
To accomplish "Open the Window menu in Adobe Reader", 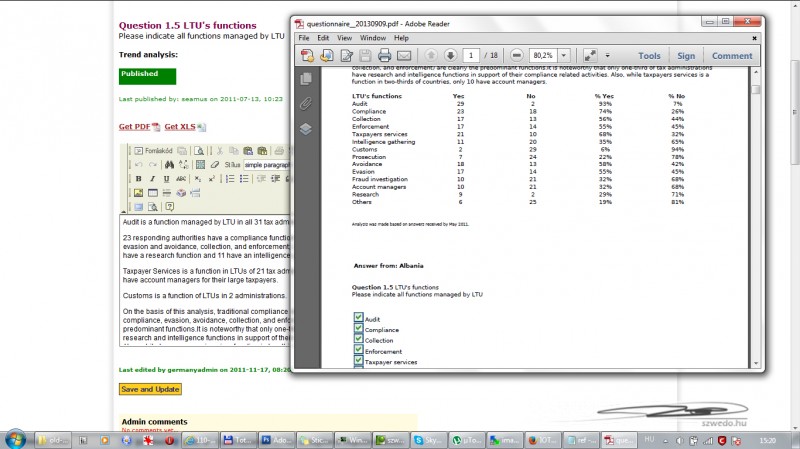I will click(374, 37).
